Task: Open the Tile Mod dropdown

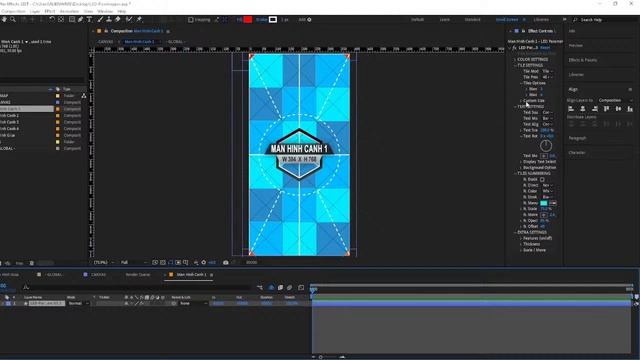Action: click(x=548, y=71)
